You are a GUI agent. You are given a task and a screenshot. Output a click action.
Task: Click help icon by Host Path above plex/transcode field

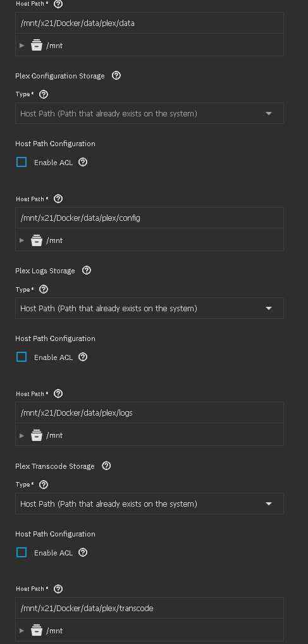tap(58, 589)
